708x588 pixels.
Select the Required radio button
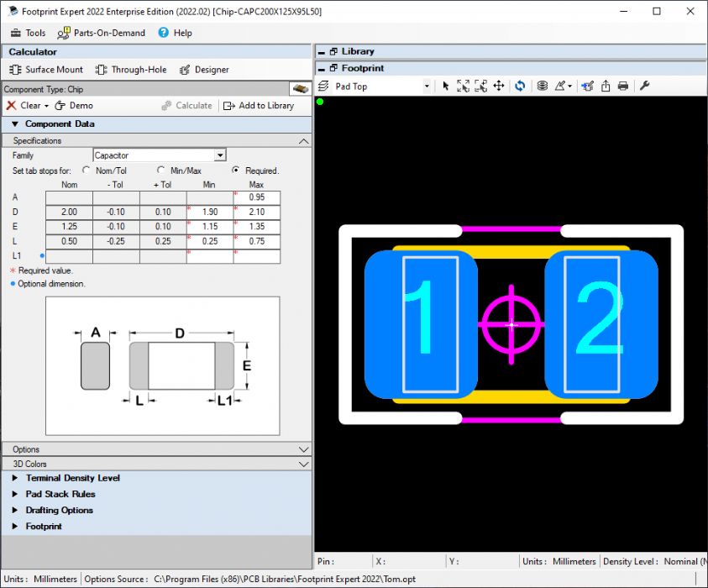pos(236,171)
